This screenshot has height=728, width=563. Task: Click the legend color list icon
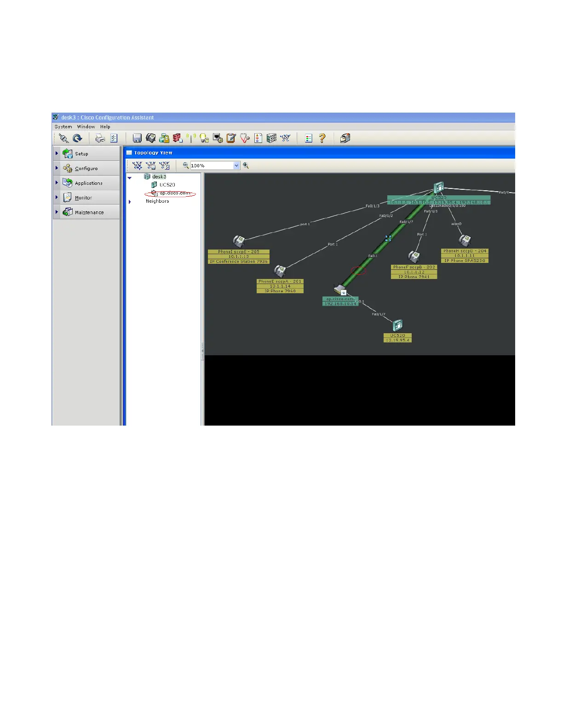pyautogui.click(x=309, y=138)
